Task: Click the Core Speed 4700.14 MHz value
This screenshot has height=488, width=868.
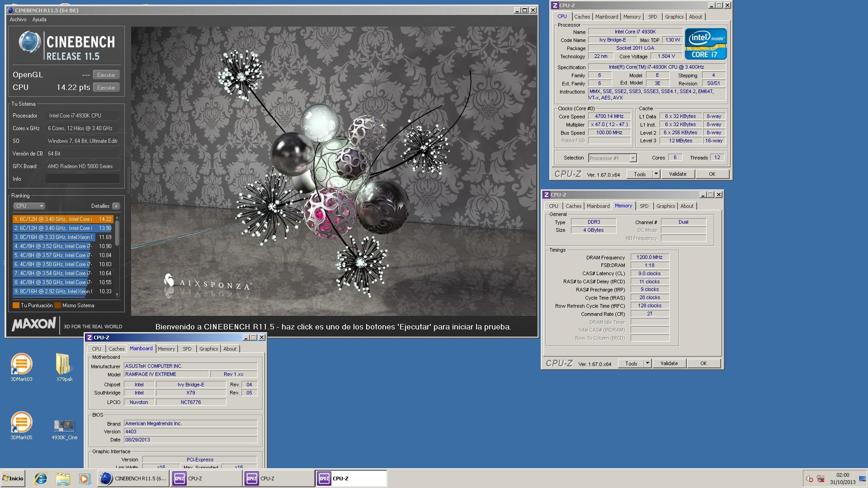Action: (x=609, y=116)
